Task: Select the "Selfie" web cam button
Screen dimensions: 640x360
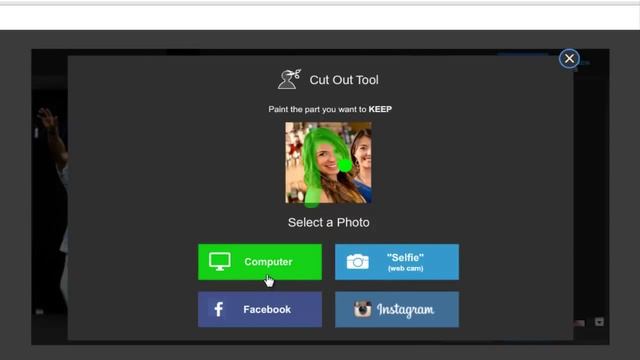Action: click(397, 262)
